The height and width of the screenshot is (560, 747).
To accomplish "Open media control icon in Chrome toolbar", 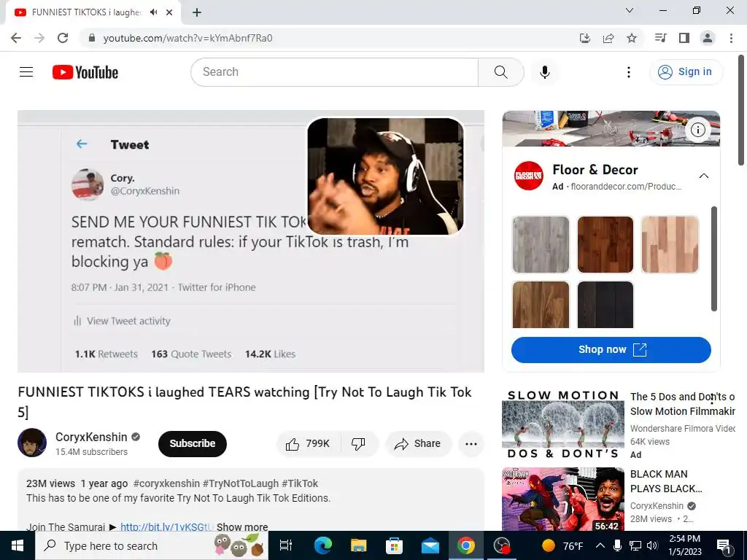I will [660, 38].
